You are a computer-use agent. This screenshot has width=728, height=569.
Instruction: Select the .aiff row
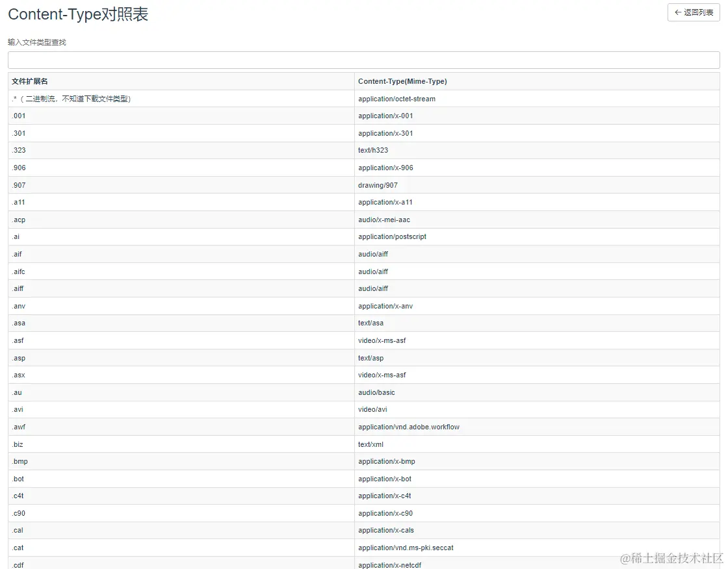click(x=182, y=288)
